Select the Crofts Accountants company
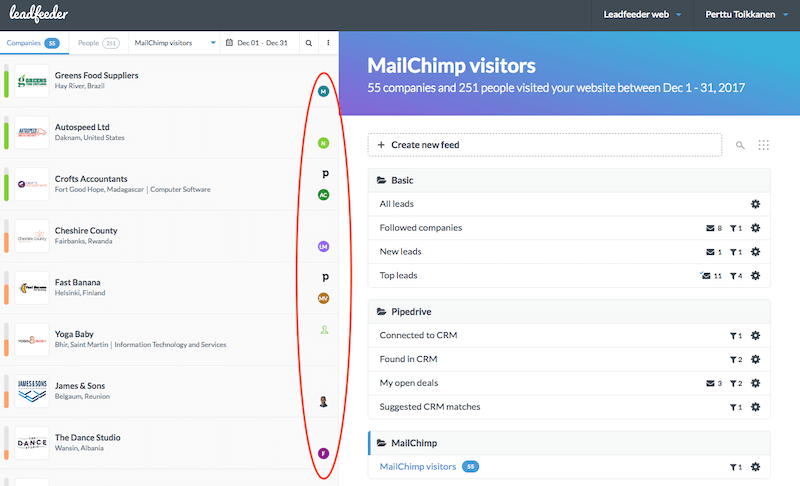The image size is (800, 486). pos(169,184)
